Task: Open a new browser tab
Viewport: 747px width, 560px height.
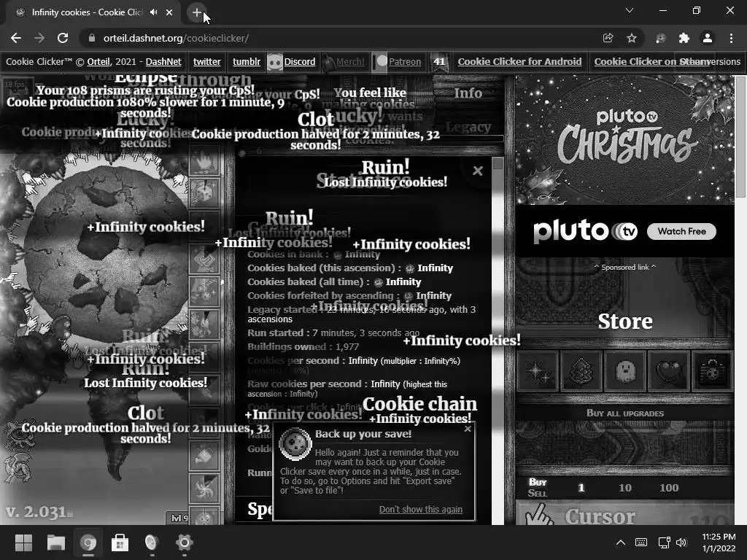Action: point(197,13)
